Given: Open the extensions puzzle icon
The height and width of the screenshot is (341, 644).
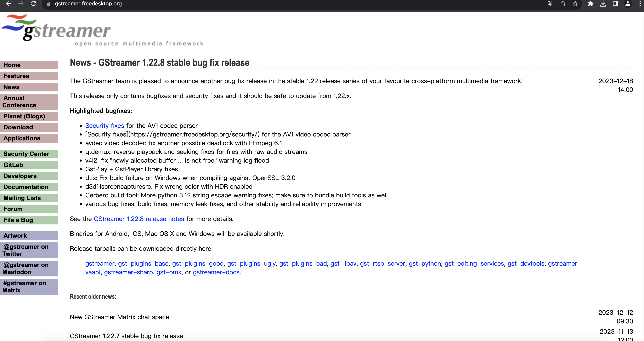Looking at the screenshot, I should (590, 3).
